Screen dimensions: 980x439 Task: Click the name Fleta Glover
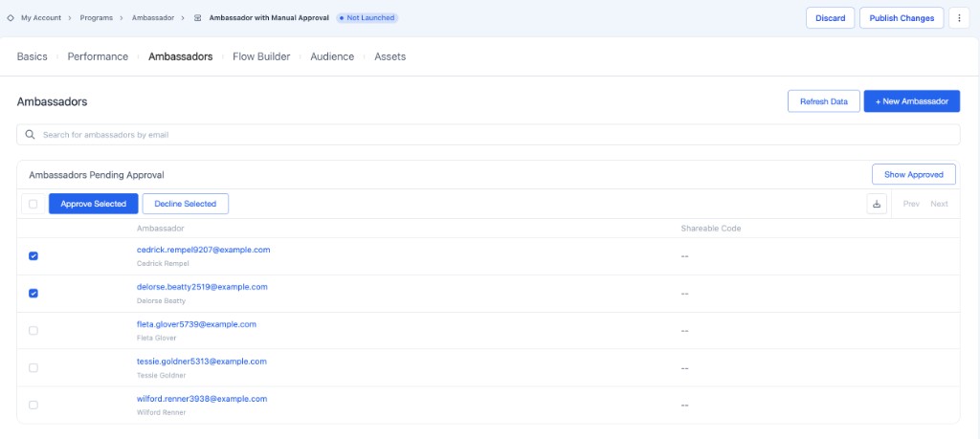click(x=156, y=338)
